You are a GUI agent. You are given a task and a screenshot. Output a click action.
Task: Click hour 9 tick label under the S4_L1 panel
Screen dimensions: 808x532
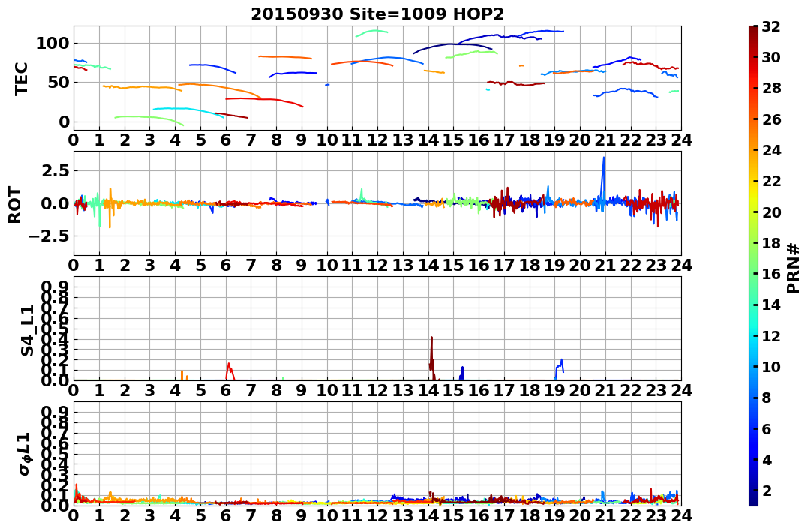[302, 390]
